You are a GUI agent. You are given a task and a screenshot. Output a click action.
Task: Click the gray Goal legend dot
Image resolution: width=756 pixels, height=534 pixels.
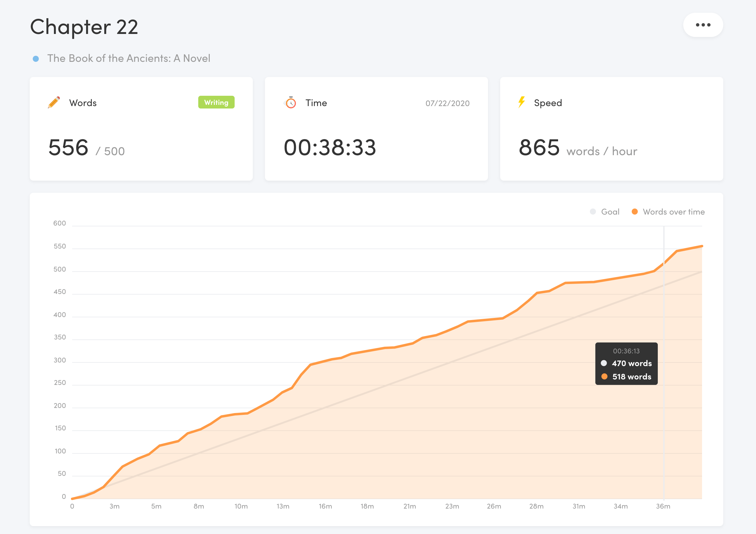pos(593,212)
